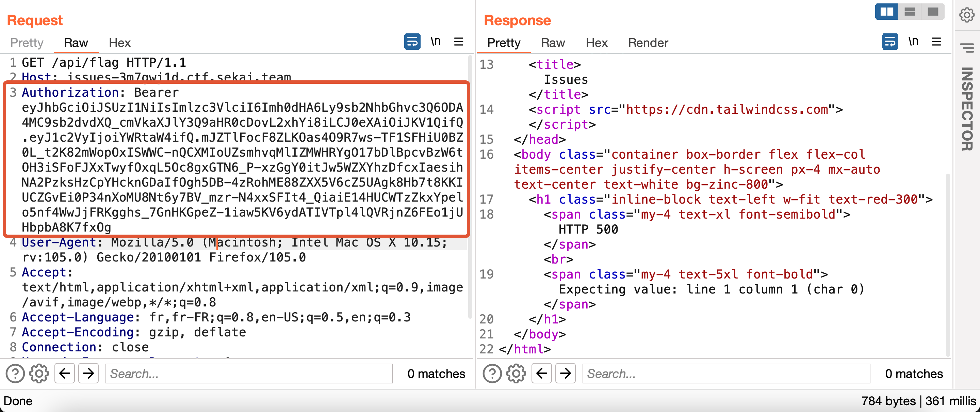Switch Response to Hex tab
This screenshot has width=980, height=412.
coord(597,43)
